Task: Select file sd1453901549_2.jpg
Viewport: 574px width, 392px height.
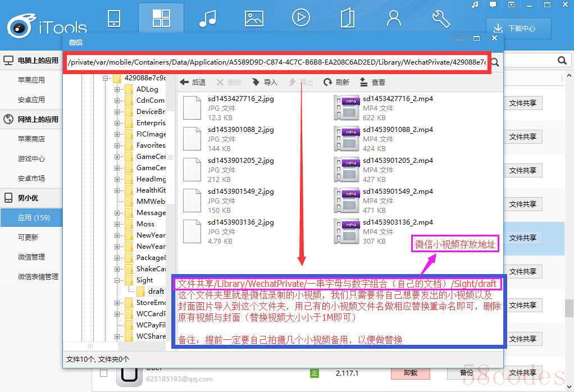Action: coord(229,200)
